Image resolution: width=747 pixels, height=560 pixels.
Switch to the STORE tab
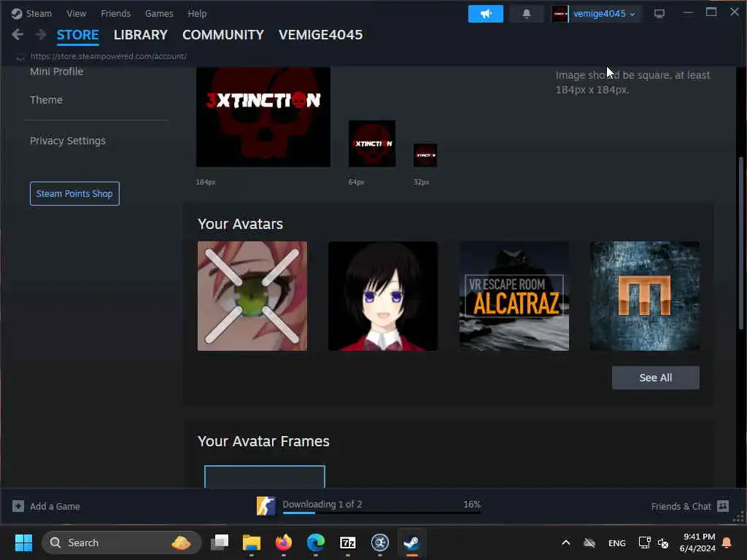coord(77,35)
